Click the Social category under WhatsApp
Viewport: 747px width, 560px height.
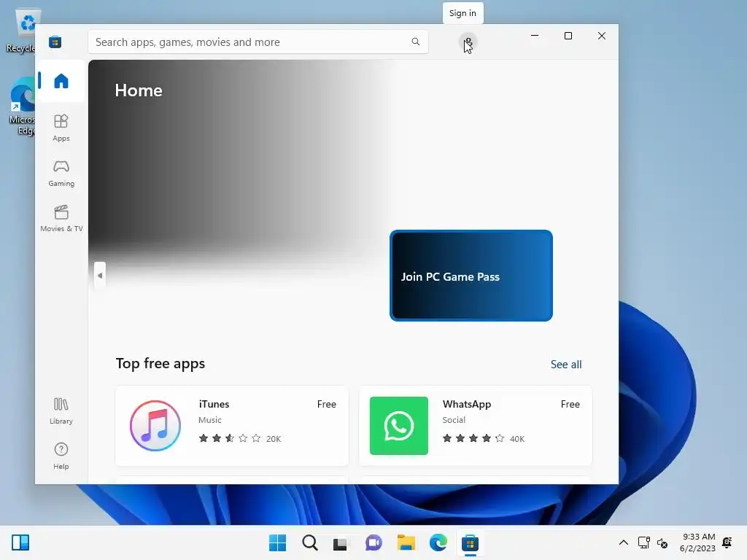coord(454,419)
